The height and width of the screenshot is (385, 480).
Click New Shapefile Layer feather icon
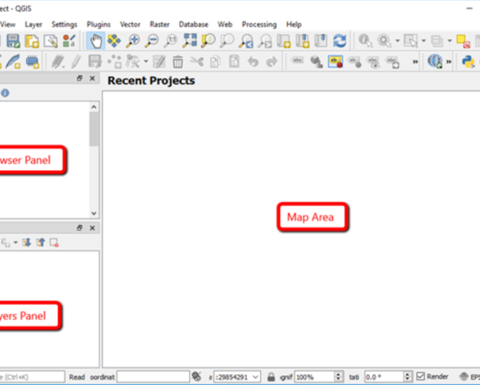pos(13,61)
